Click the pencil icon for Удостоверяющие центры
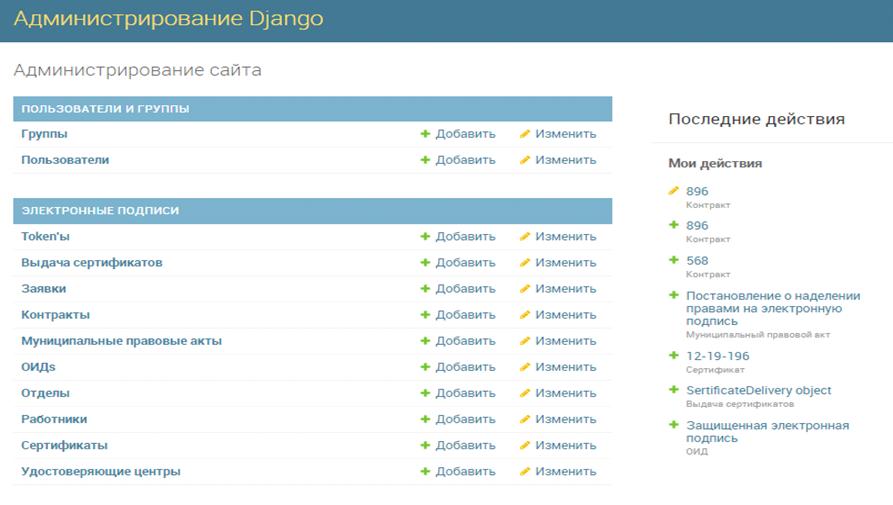This screenshot has height=505, width=893. [x=525, y=471]
